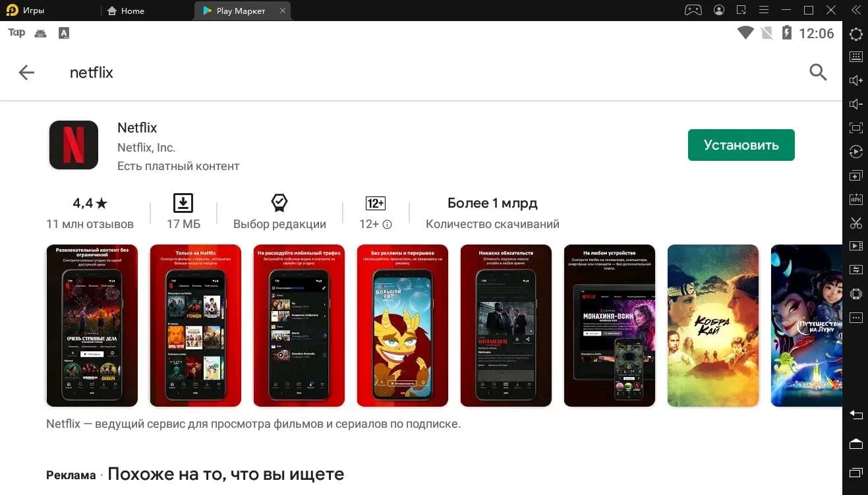This screenshot has height=495, width=868.
Task: Tap the Android home button in sidebar
Action: 855,444
